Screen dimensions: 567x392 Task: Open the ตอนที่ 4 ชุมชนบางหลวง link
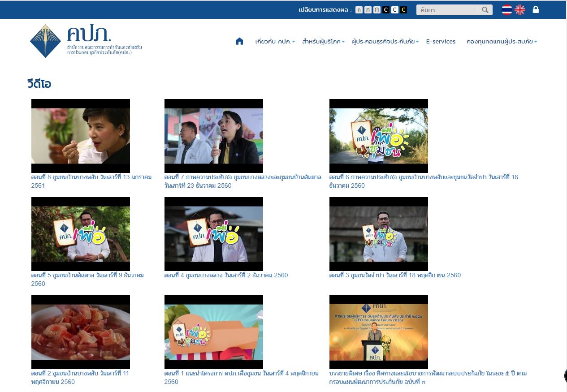pyautogui.click(x=226, y=275)
